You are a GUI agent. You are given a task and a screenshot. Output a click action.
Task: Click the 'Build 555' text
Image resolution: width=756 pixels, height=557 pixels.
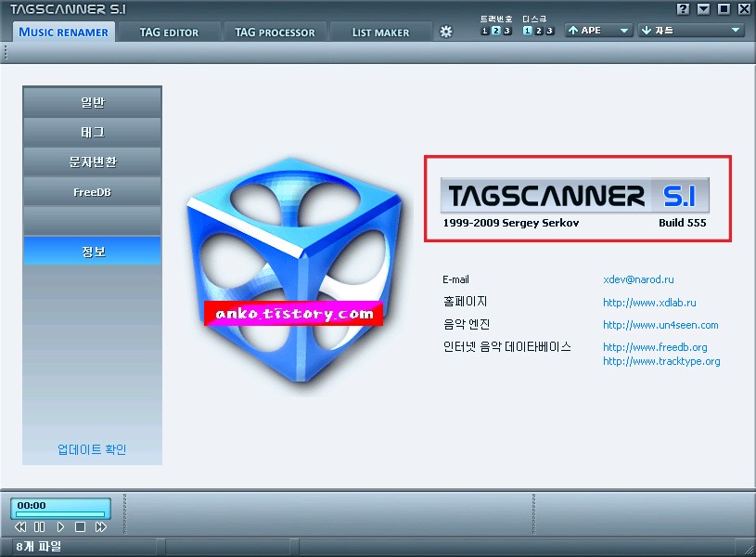pyautogui.click(x=682, y=223)
